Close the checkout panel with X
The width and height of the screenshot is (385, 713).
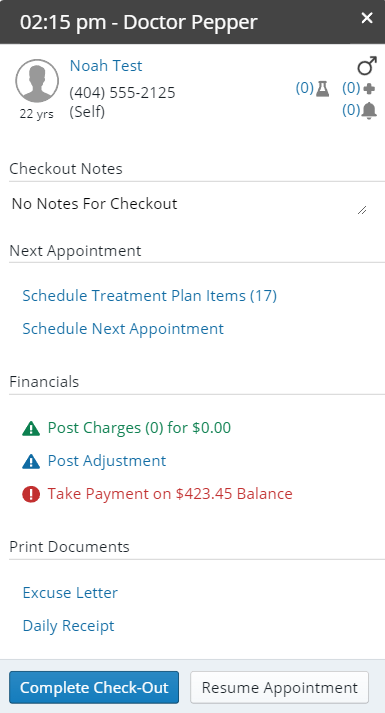click(367, 18)
